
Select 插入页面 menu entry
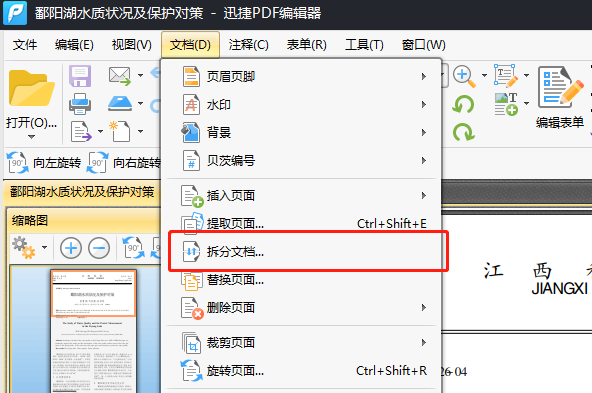pyautogui.click(x=301, y=196)
